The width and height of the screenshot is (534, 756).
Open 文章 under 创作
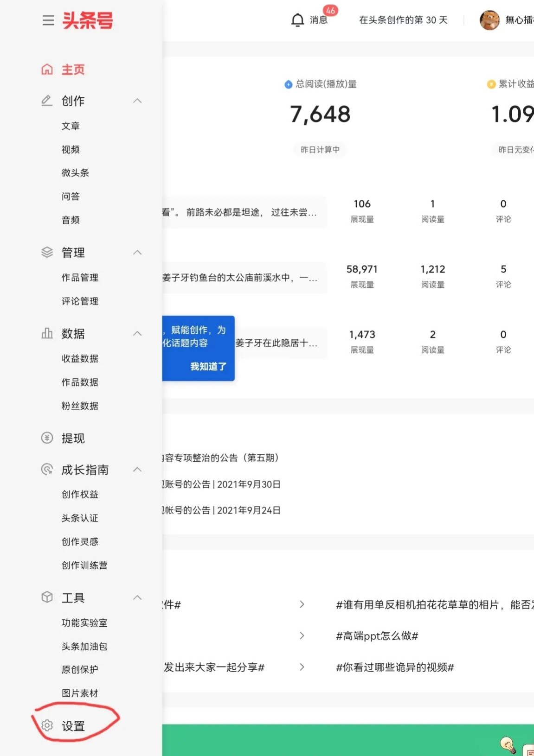tap(71, 126)
